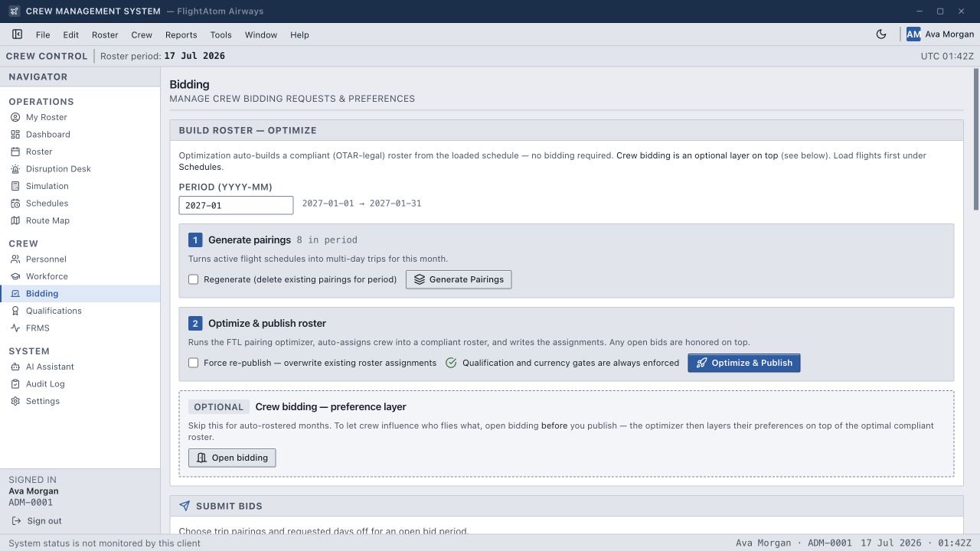The image size is (980, 551).
Task: Click the Qualifications award icon
Action: (x=15, y=311)
